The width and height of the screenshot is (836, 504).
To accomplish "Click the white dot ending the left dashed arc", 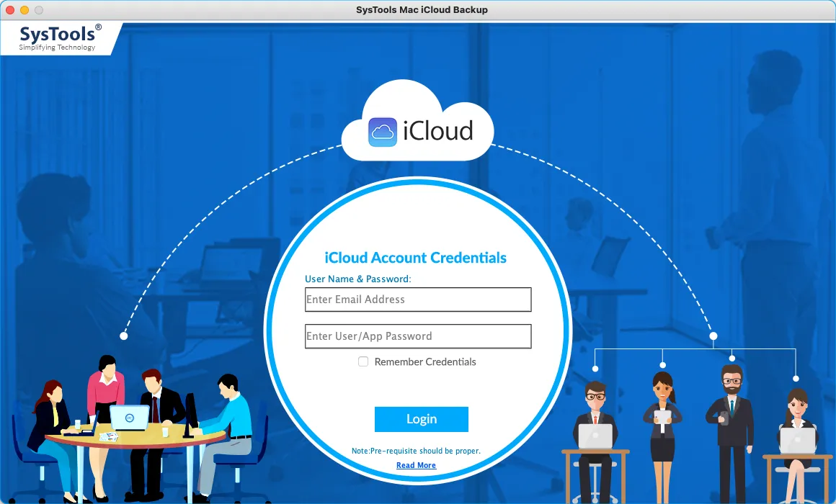I will tap(124, 336).
